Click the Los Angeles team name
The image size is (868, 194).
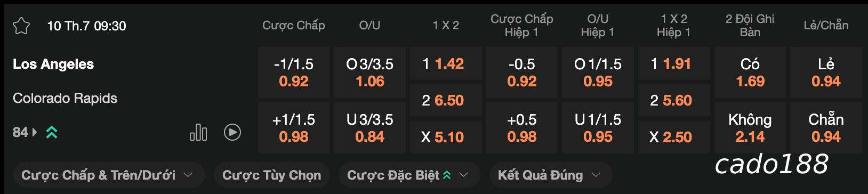[x=53, y=64]
